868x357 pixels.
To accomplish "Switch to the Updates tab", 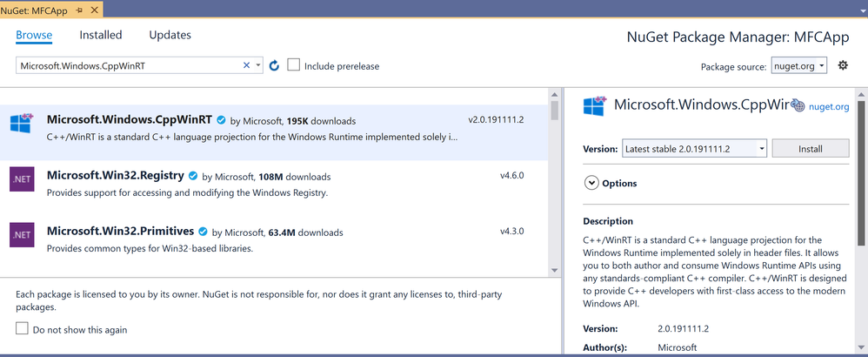I will (170, 35).
